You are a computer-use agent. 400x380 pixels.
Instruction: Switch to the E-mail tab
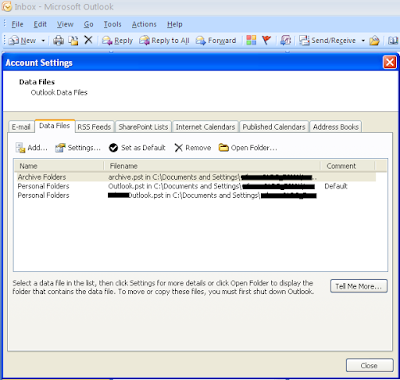click(21, 127)
